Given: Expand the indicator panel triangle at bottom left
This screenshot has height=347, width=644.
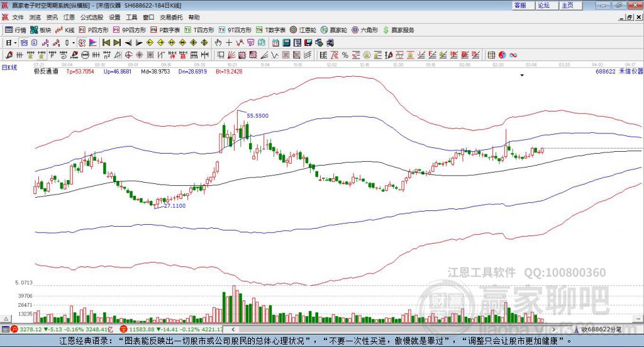Looking at the screenshot, I should tap(6, 319).
